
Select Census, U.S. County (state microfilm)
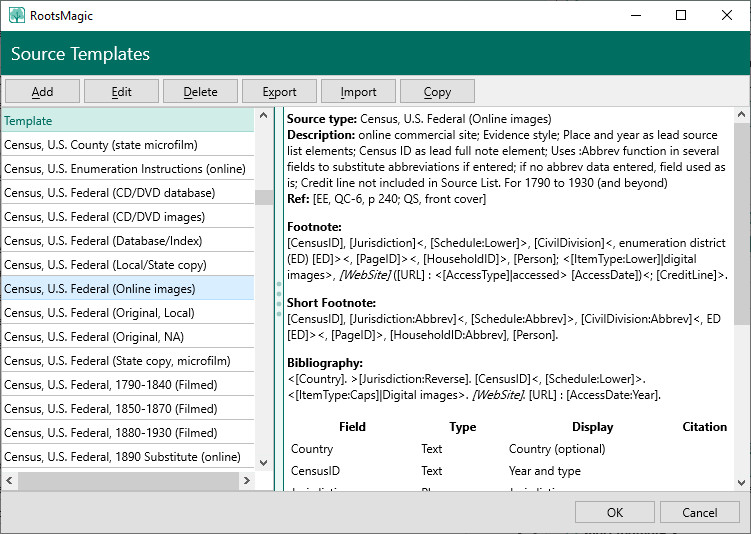coord(101,145)
